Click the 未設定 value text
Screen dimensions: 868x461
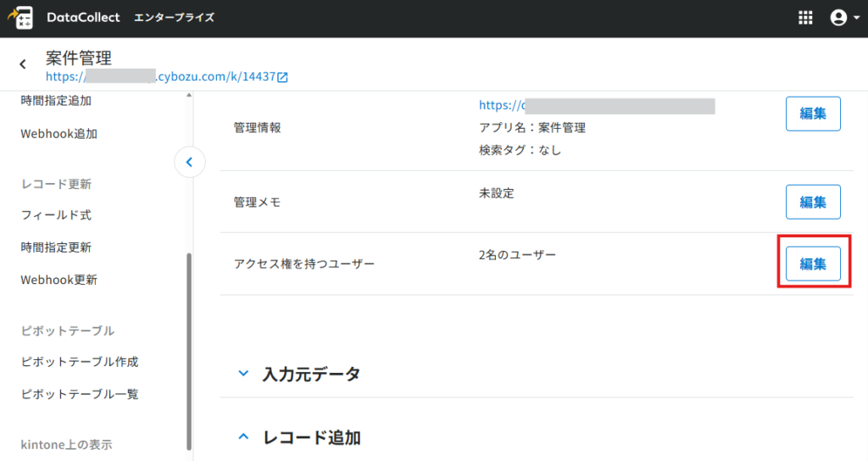point(497,193)
